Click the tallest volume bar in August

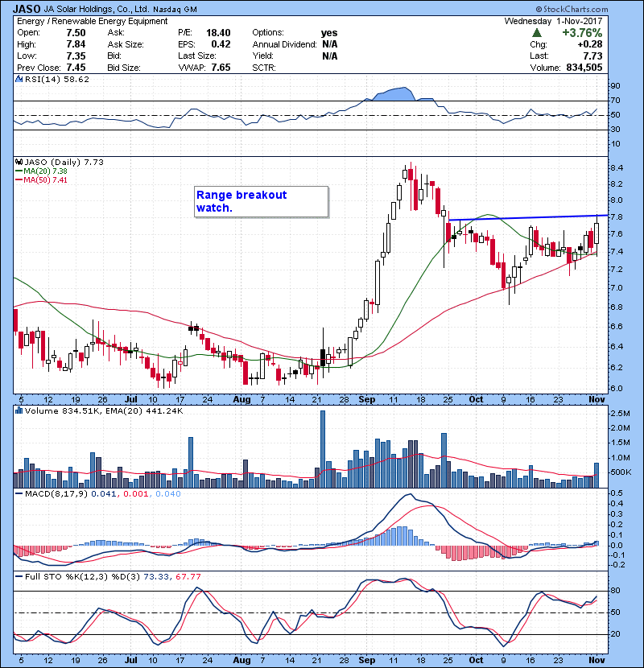(323, 449)
